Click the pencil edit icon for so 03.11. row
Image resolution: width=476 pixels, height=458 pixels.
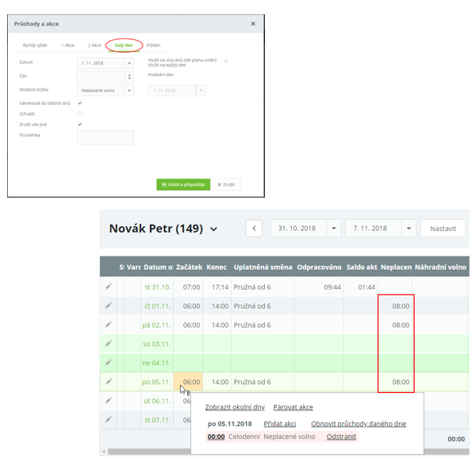point(109,344)
